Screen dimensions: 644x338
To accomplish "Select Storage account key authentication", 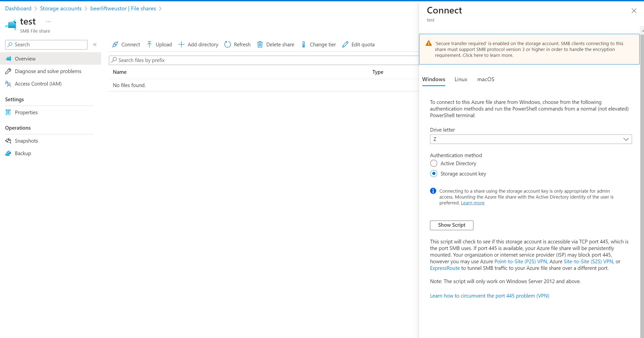I will pos(434,174).
